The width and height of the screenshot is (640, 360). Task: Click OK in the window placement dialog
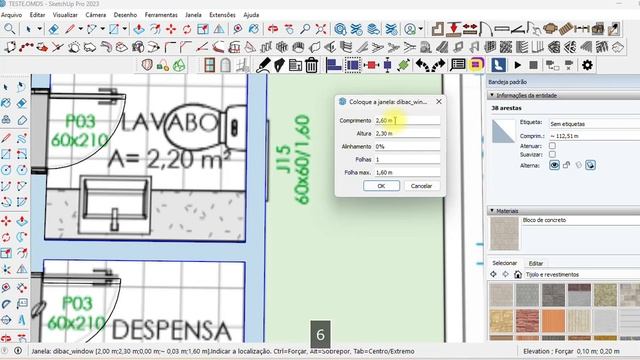381,186
